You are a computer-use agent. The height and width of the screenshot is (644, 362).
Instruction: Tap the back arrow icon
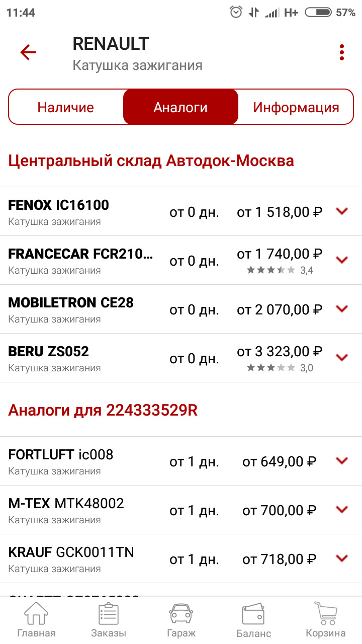point(28,52)
